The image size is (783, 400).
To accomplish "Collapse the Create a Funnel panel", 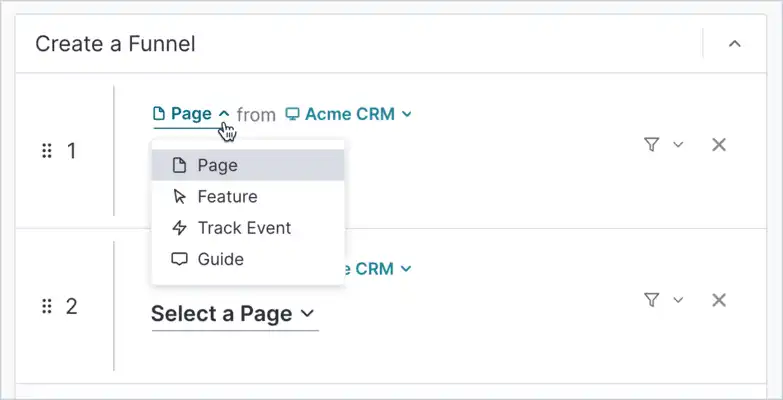I will tap(734, 44).
